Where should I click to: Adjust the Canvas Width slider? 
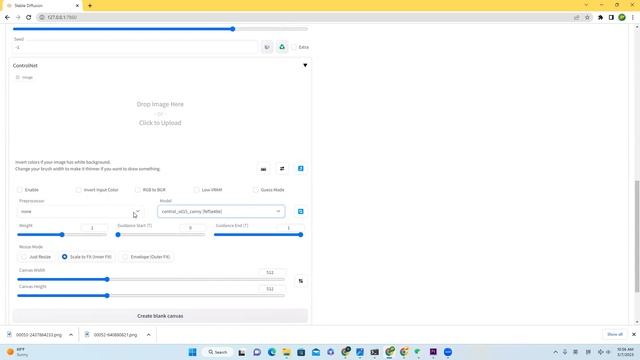(151, 280)
